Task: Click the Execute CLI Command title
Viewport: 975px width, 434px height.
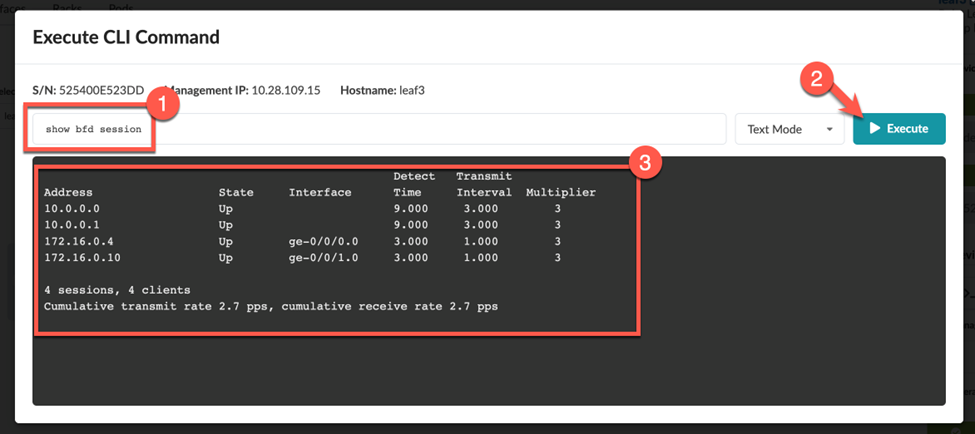Action: pos(126,37)
